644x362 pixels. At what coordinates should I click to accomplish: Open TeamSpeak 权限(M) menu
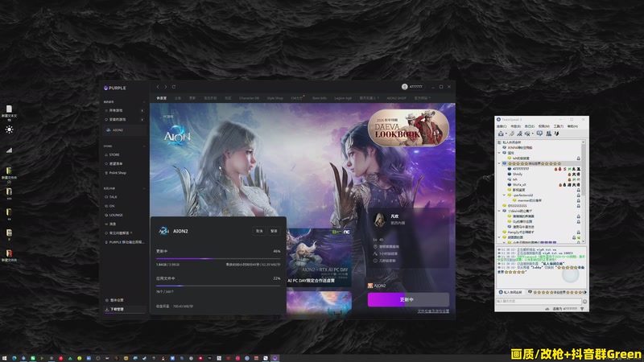(x=544, y=126)
